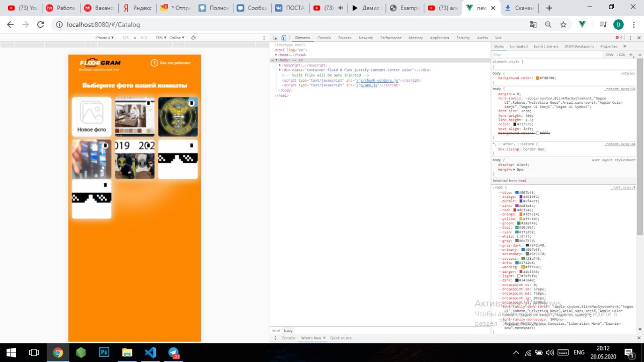The height and width of the screenshot is (362, 644).
Task: Delete the living room photo via trash icon
Action: tap(148, 103)
